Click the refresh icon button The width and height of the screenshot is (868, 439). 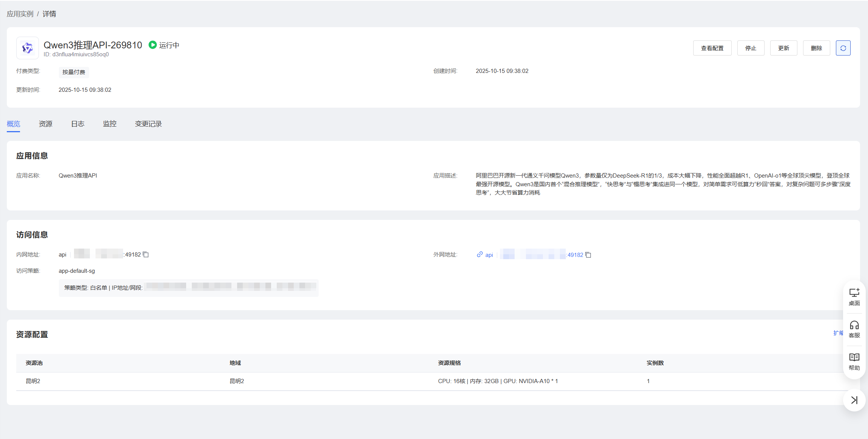843,48
